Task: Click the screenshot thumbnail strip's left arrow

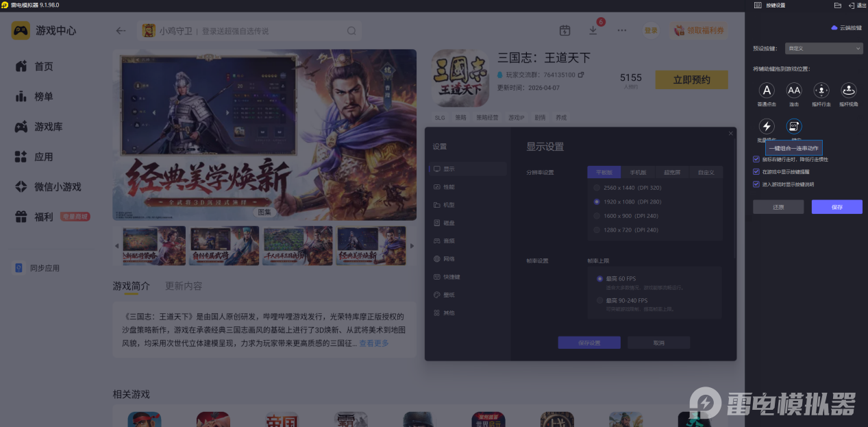Action: pos(116,245)
